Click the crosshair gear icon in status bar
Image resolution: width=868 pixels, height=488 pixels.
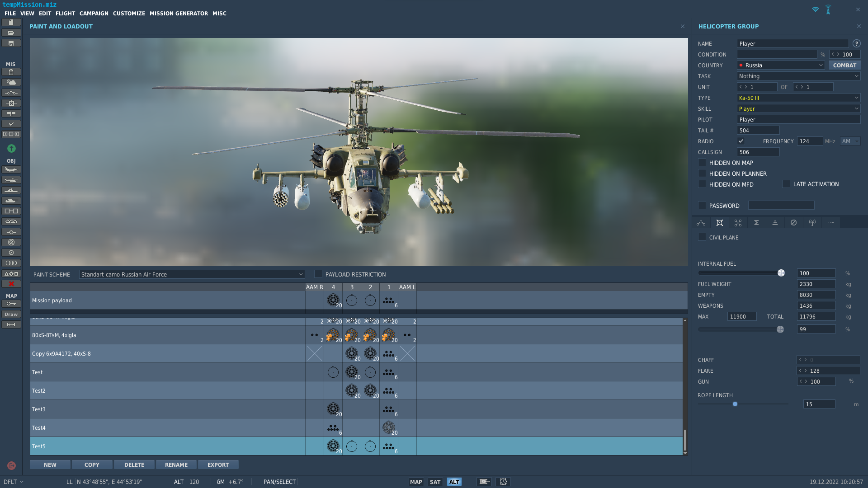pyautogui.click(x=503, y=482)
